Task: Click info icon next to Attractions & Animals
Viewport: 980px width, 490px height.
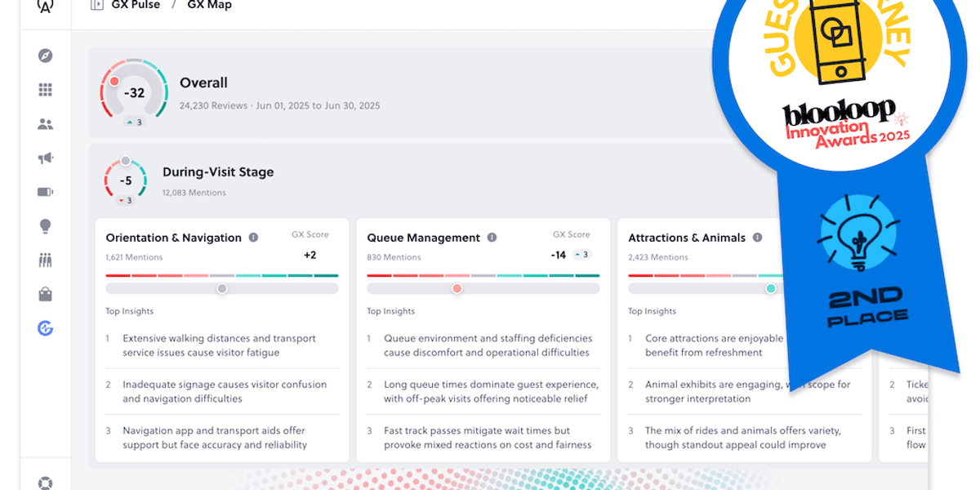Action: (x=757, y=238)
